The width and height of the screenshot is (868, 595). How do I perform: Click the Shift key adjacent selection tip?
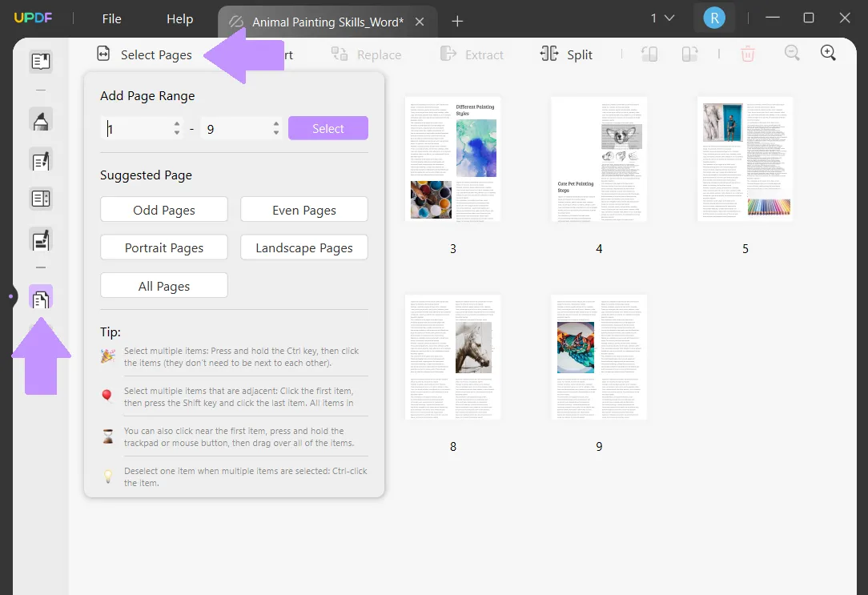click(239, 397)
